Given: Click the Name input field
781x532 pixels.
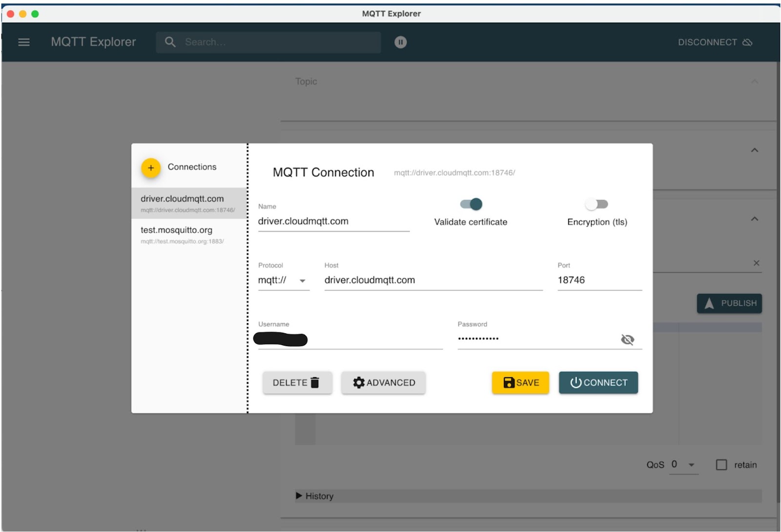Looking at the screenshot, I should click(x=333, y=222).
